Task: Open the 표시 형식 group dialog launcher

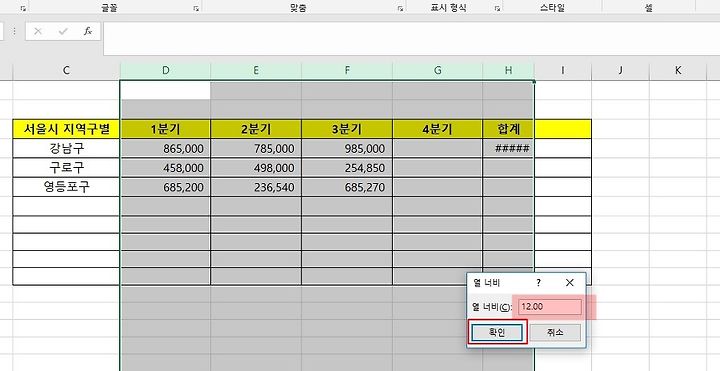Action: [x=497, y=8]
